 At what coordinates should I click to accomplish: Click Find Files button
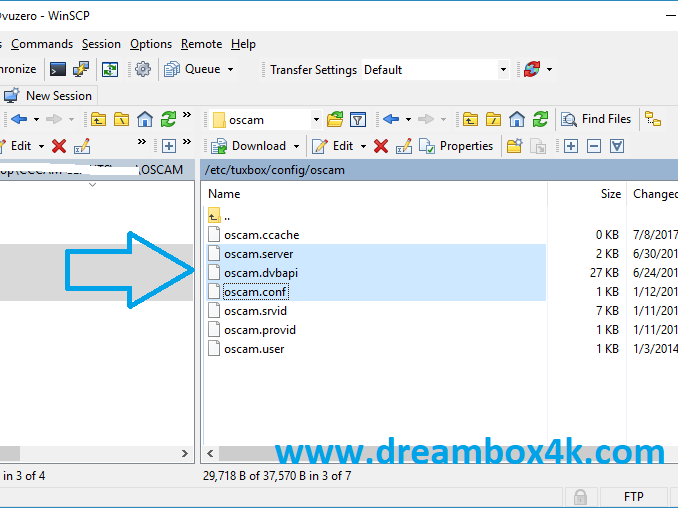pos(596,119)
